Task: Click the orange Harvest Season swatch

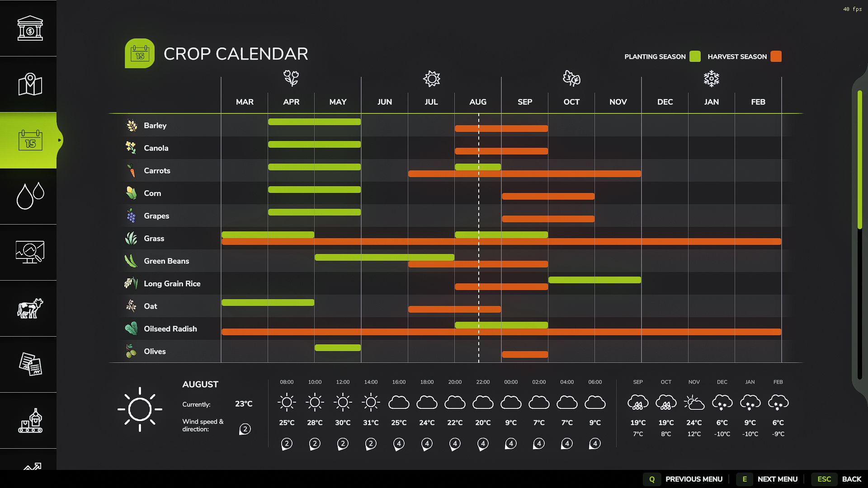Action: pyautogui.click(x=776, y=56)
